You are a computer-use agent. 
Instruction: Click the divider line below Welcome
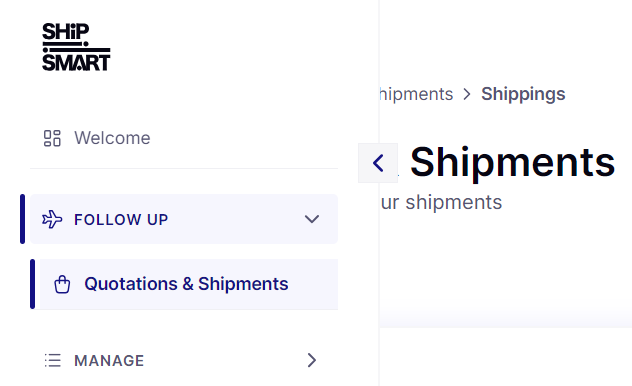tap(184, 168)
